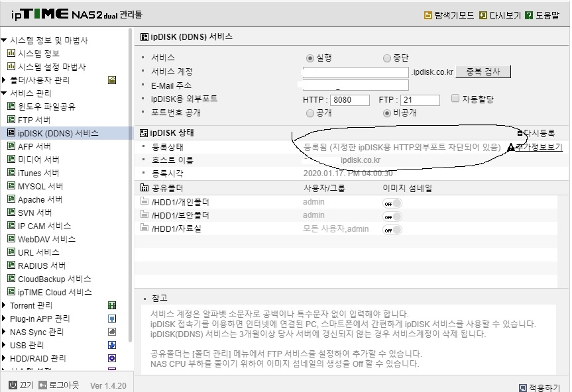
Task: Click the 다시보기 refresh icon
Action: 483,15
